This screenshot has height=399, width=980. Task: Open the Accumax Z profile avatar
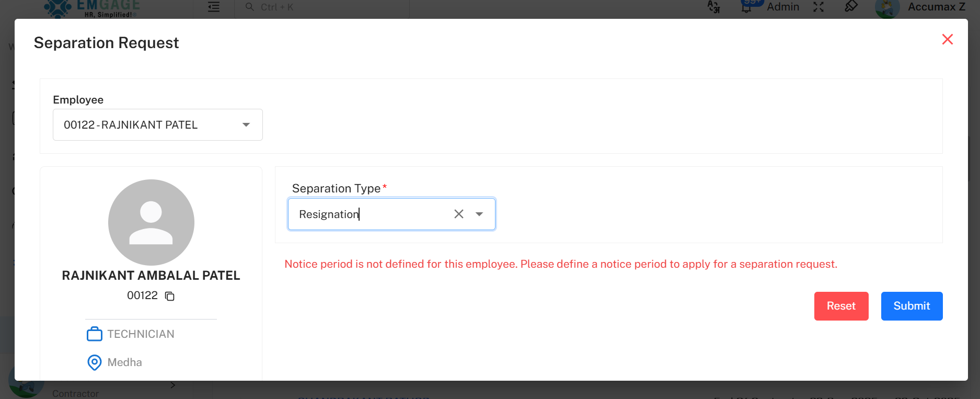coord(887,8)
